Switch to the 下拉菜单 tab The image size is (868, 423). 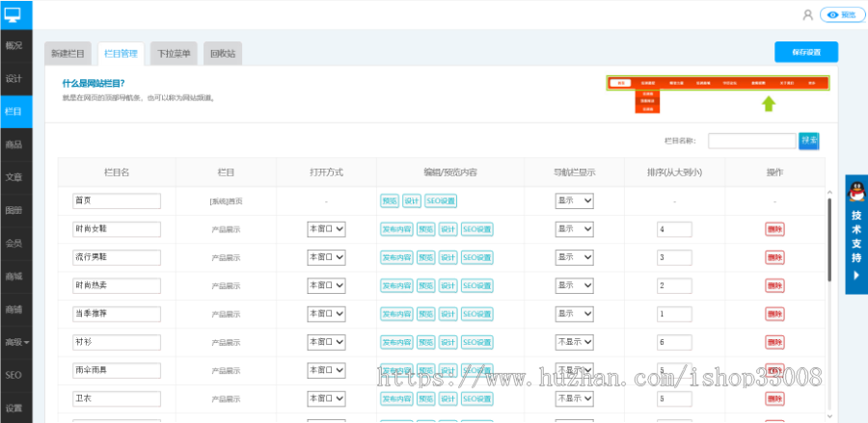pos(174,54)
